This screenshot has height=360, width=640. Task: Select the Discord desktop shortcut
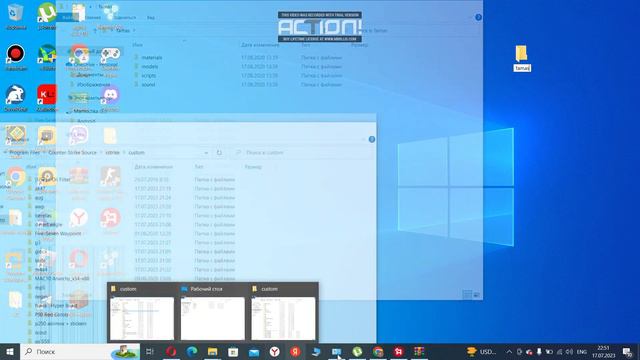coord(111,98)
